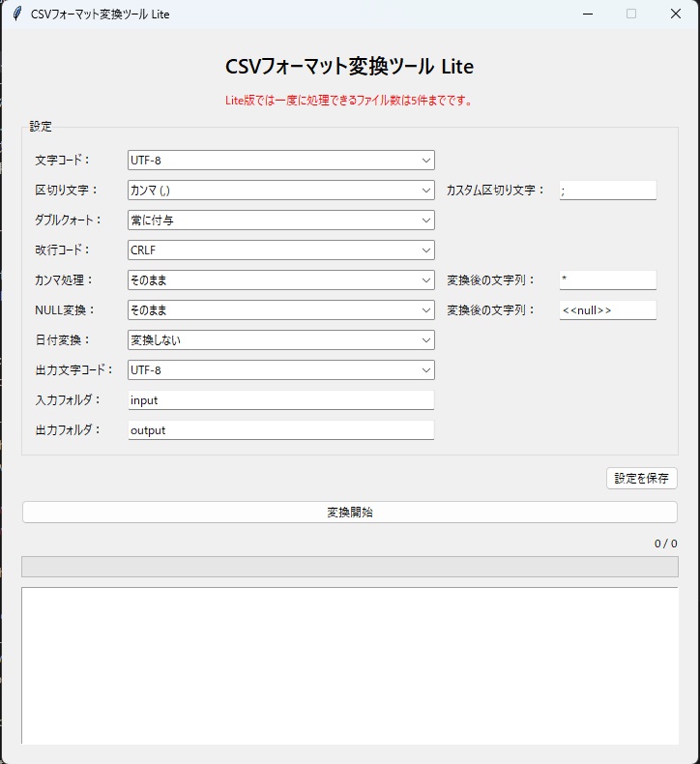The width and height of the screenshot is (700, 764).
Task: Minimize the CSV tool window
Action: [x=588, y=14]
